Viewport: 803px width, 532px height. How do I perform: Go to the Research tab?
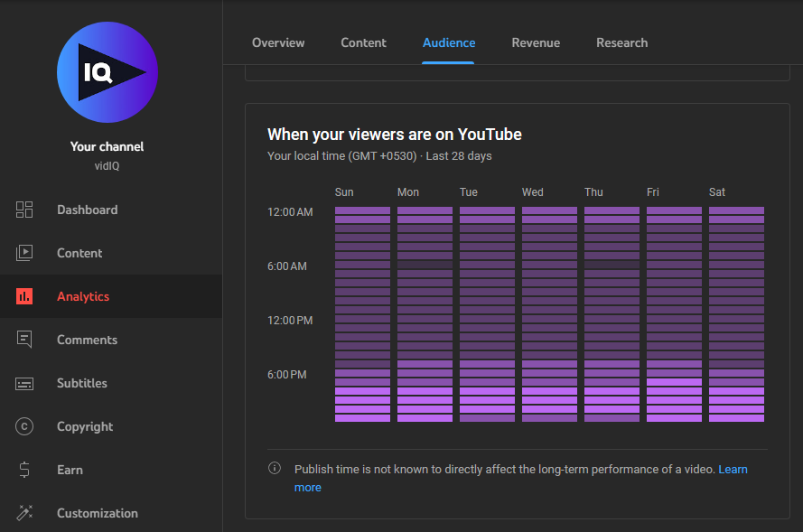tap(621, 42)
